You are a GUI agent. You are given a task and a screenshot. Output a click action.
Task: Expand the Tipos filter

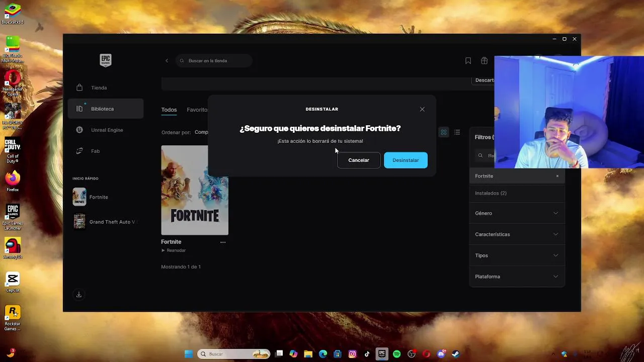click(x=517, y=255)
